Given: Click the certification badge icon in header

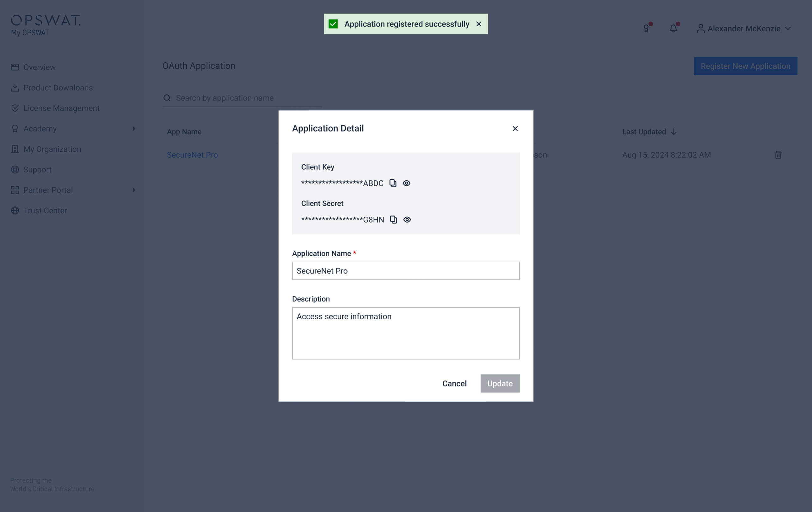Looking at the screenshot, I should point(646,28).
